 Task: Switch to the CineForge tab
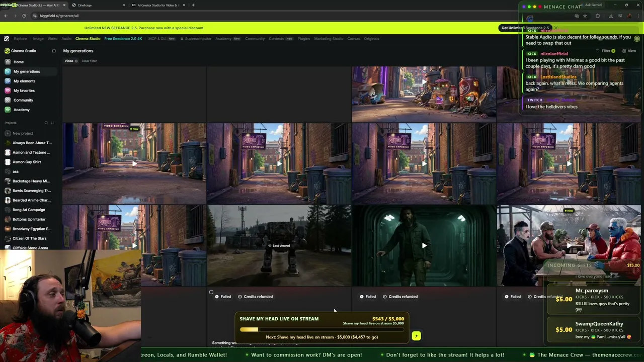(98, 5)
